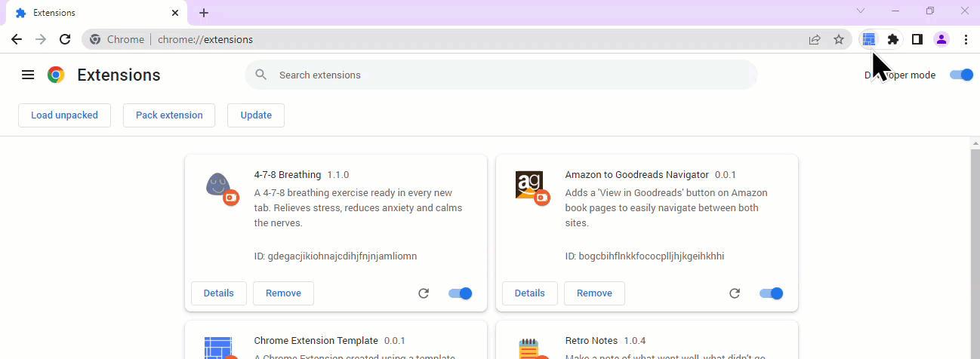Reload the chrome://extensions page
Screen dimensions: 980x359
point(65,39)
